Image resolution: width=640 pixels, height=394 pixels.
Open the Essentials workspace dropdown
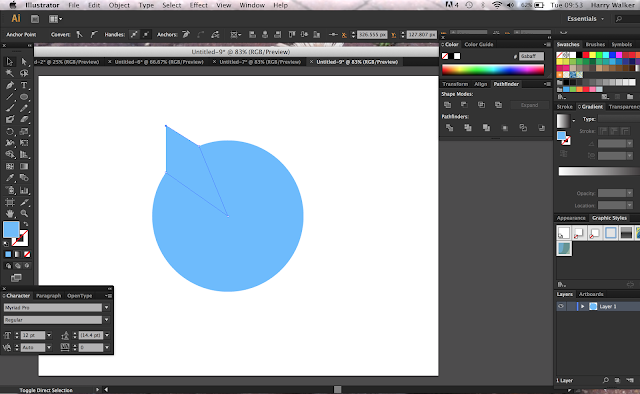585,19
